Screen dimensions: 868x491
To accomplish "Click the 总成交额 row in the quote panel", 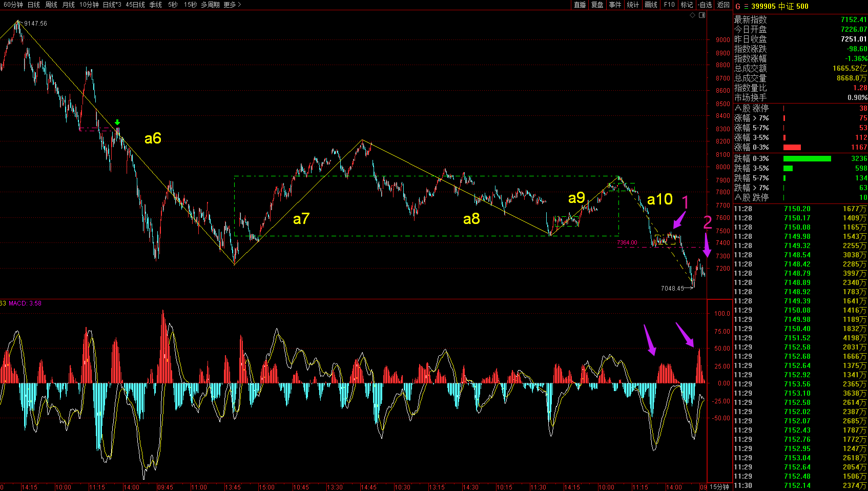I will coord(800,68).
